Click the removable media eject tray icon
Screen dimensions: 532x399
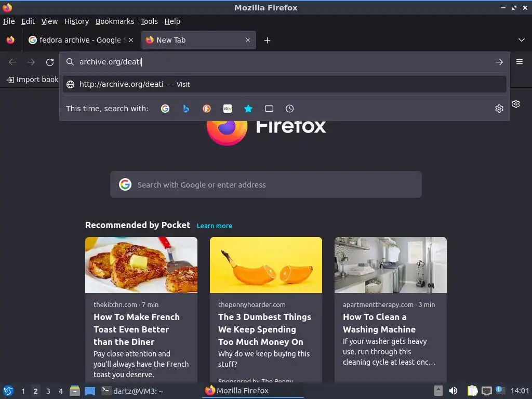(x=438, y=391)
